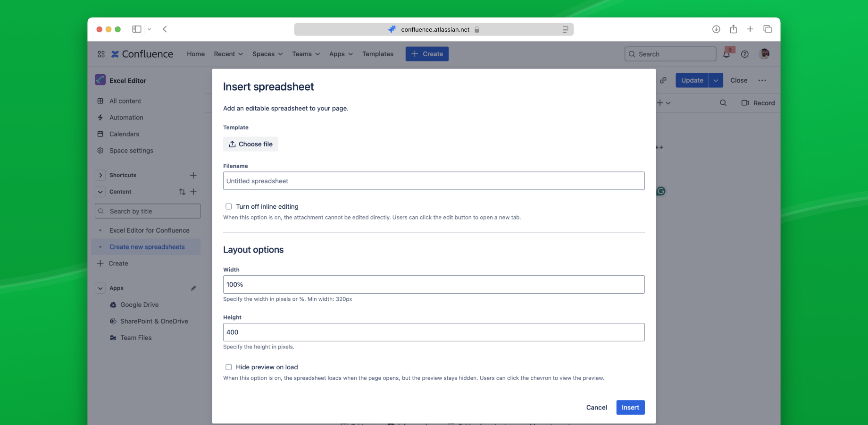Click the editor find magnifier icon

723,103
